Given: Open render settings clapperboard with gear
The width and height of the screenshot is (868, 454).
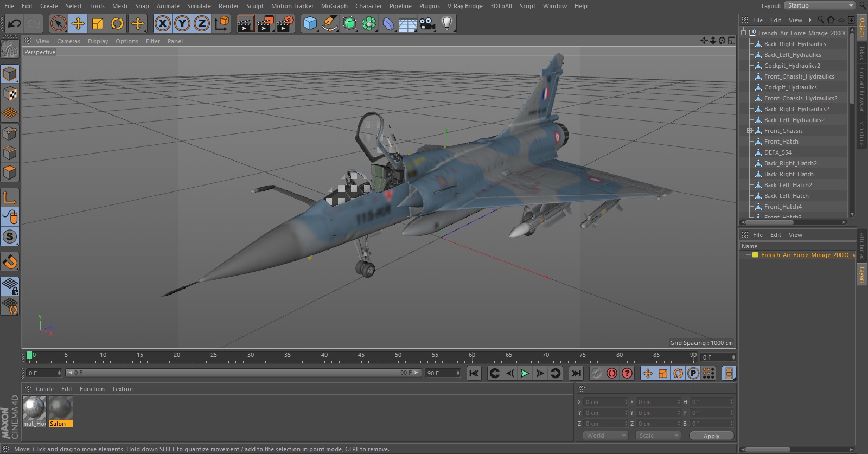Looking at the screenshot, I should pos(285,23).
